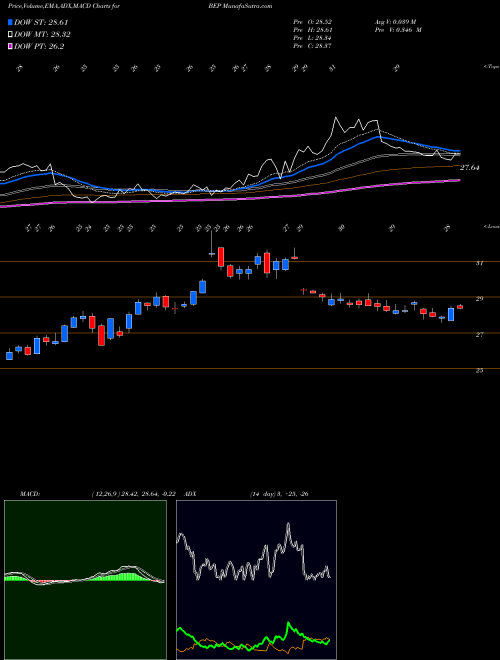Screen dimensions: 500x660
Task: Click the Pre H: 28.61 value
Action: pos(313,30)
